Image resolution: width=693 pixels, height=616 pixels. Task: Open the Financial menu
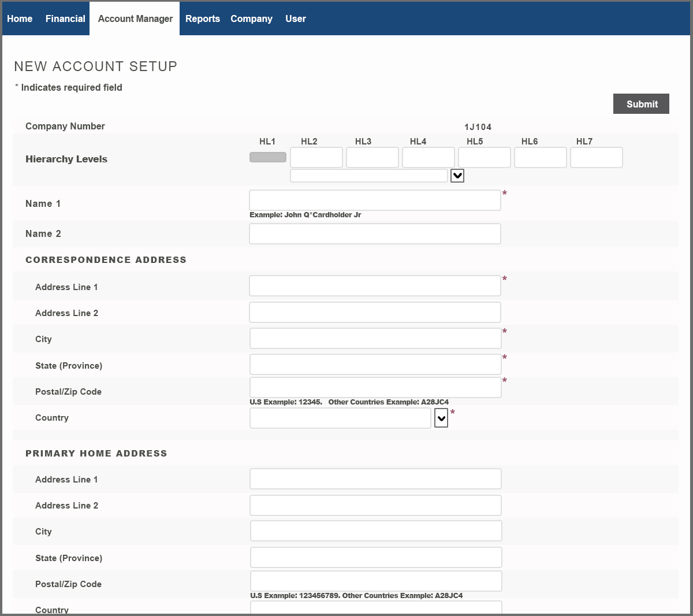coord(65,18)
